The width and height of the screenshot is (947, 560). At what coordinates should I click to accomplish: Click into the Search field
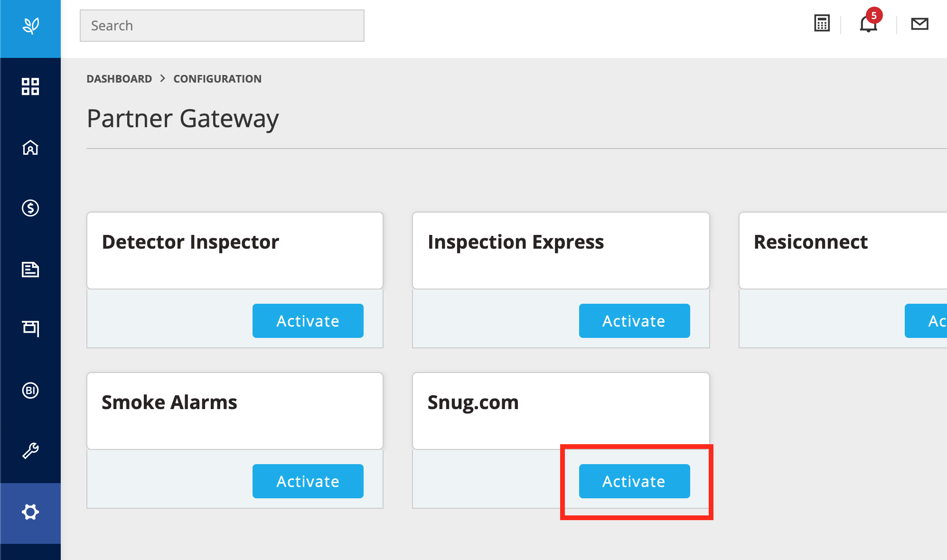(x=222, y=26)
